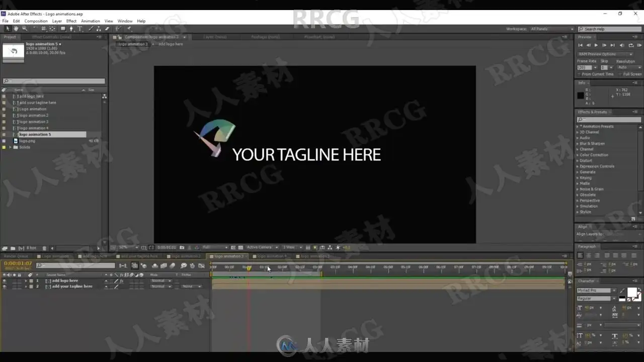
Task: Toggle the transparency grid in viewer
Action: (x=240, y=247)
